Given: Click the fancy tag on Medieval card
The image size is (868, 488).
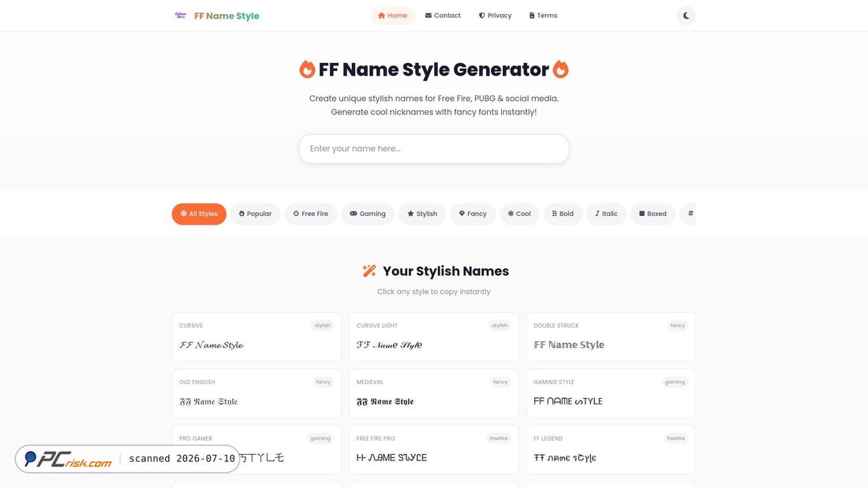Looking at the screenshot, I should 499,382.
